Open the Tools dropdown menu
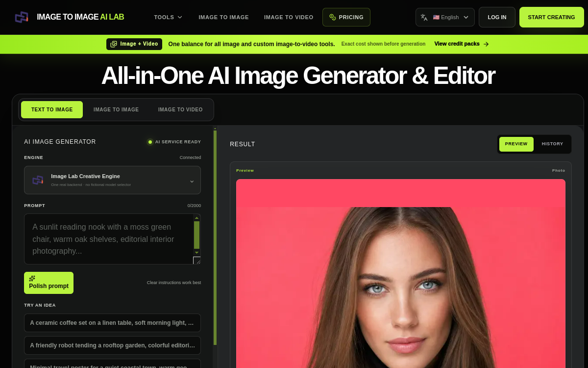 click(x=168, y=17)
